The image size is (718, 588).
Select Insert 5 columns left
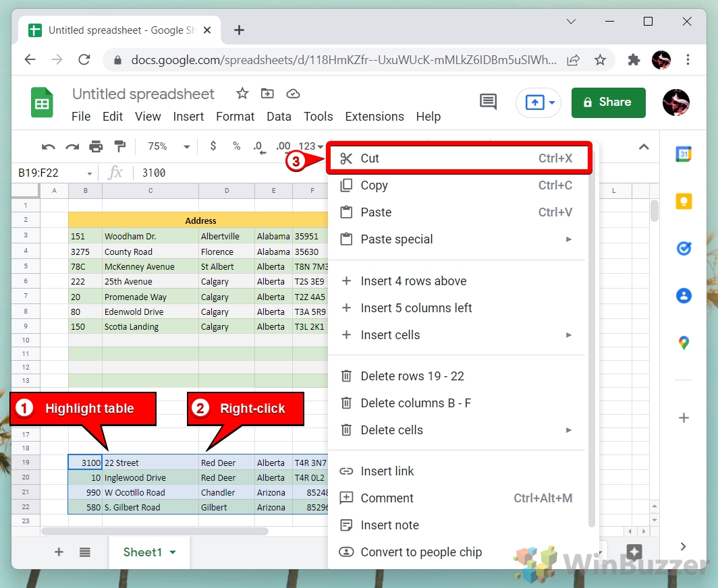457,308
